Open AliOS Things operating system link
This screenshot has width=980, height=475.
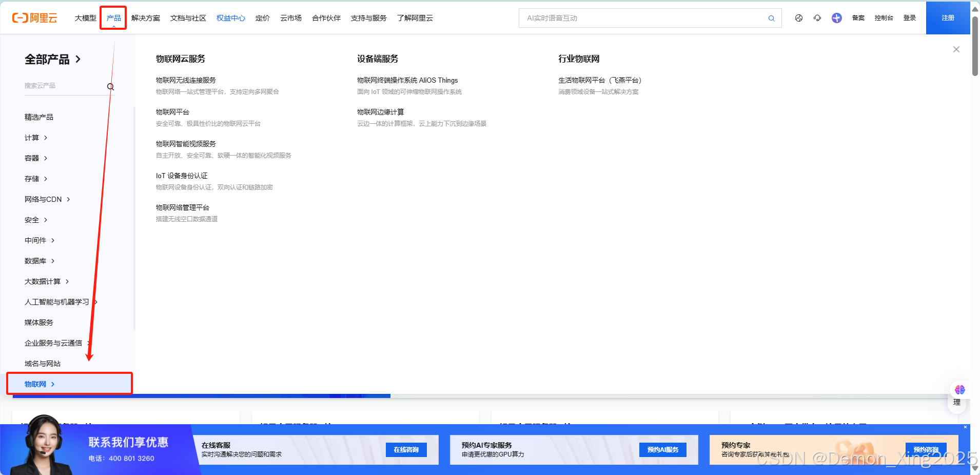click(407, 80)
